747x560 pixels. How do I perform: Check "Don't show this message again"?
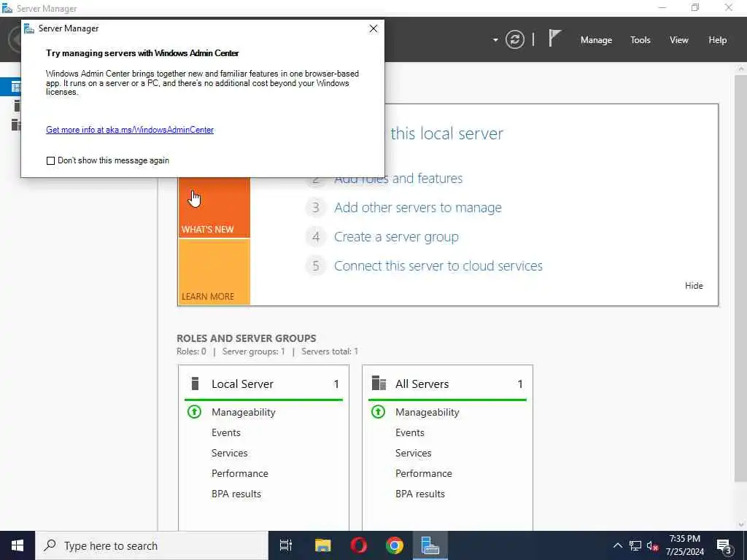click(50, 160)
